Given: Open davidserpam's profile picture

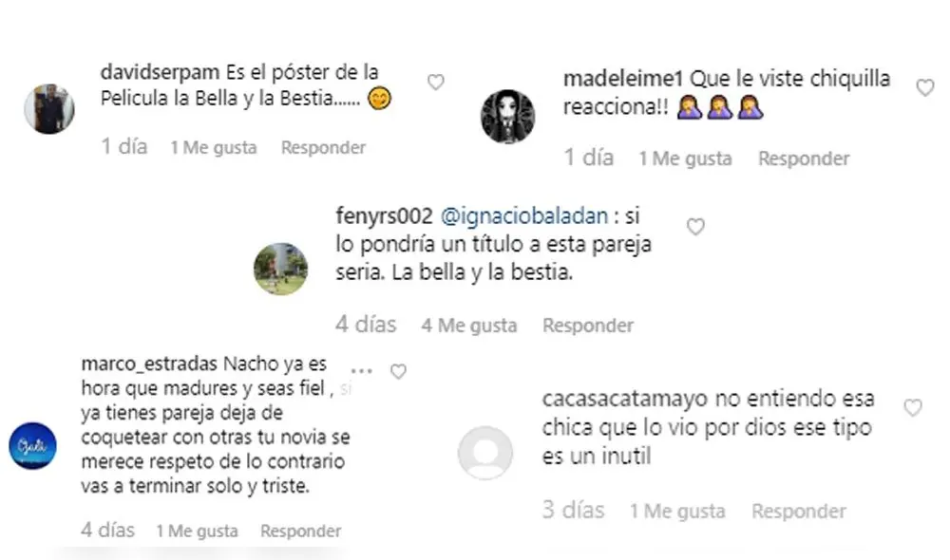Looking at the screenshot, I should [48, 105].
